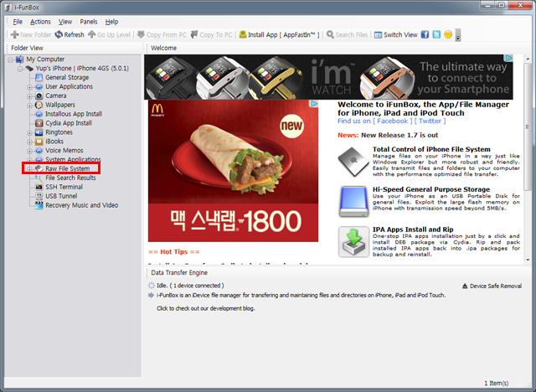
Task: Click the AdChoices icon on the McDonald's ad
Action: (x=314, y=104)
